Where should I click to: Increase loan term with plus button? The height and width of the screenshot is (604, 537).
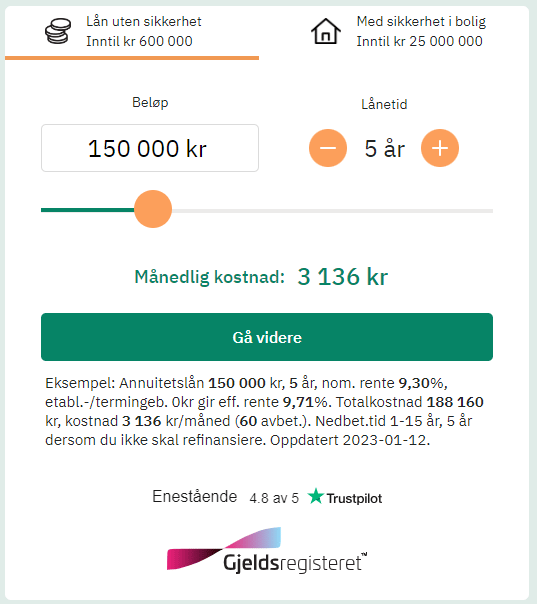click(x=440, y=148)
